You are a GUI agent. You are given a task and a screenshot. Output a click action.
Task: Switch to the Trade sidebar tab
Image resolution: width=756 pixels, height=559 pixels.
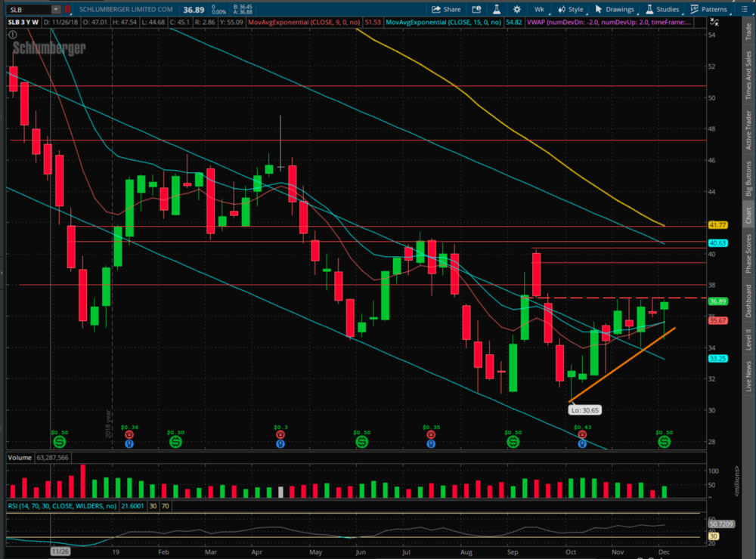tap(748, 32)
